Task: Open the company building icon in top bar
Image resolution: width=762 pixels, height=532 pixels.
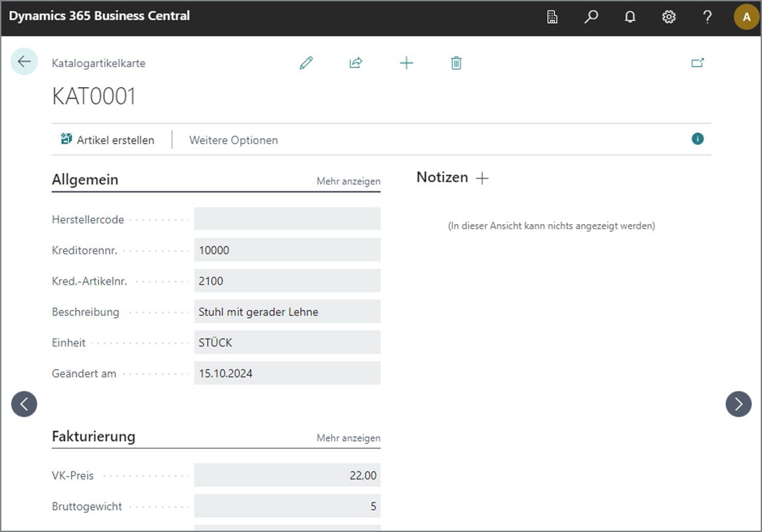Action: point(552,17)
